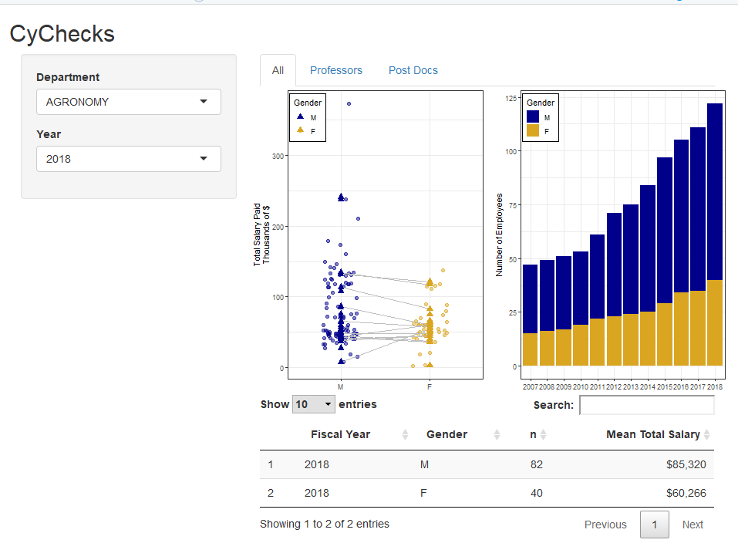Click the blue M triangle legend icon
The image size is (738, 560).
click(x=300, y=117)
